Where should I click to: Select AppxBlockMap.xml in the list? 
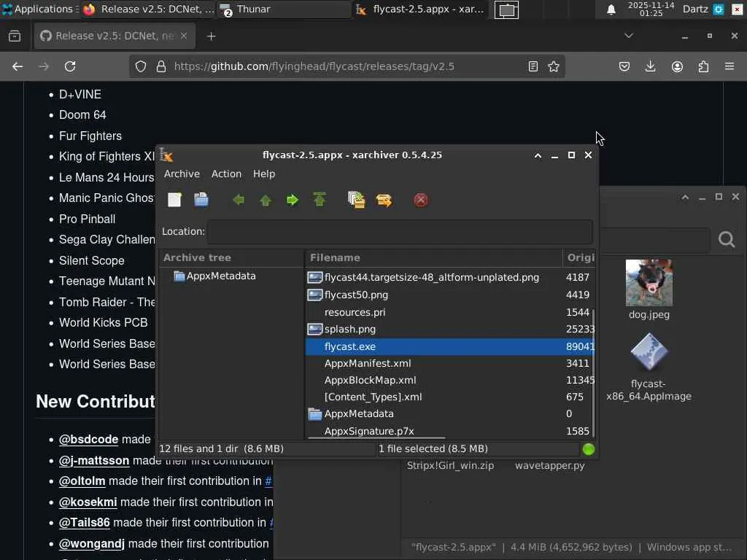pos(449,380)
